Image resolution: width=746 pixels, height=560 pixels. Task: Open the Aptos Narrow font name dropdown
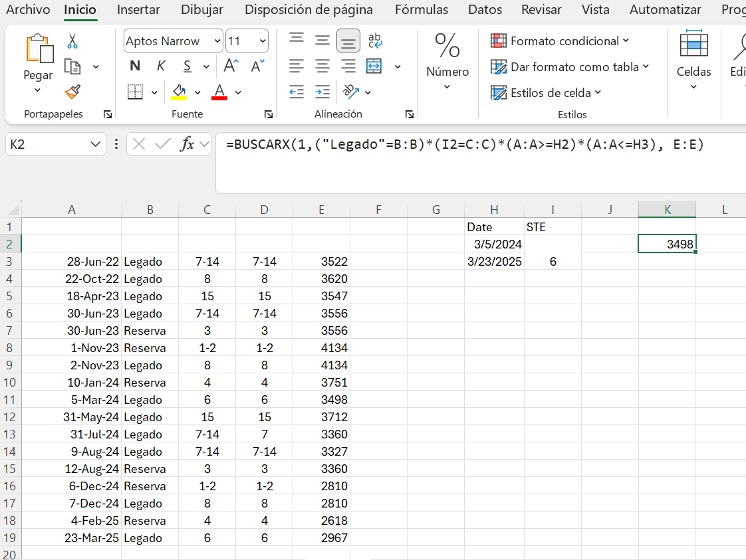(x=217, y=41)
